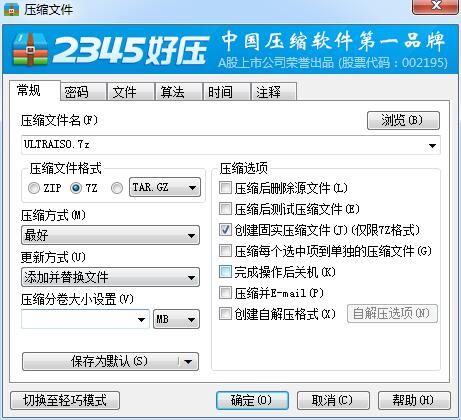Viewport: 461px width, 420px height.
Task: Click the 2345好压 app icon in title bar
Action: 11,9
